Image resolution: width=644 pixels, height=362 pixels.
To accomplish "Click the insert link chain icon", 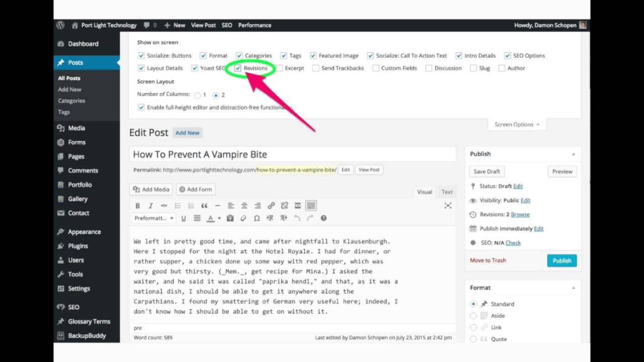I will point(271,206).
